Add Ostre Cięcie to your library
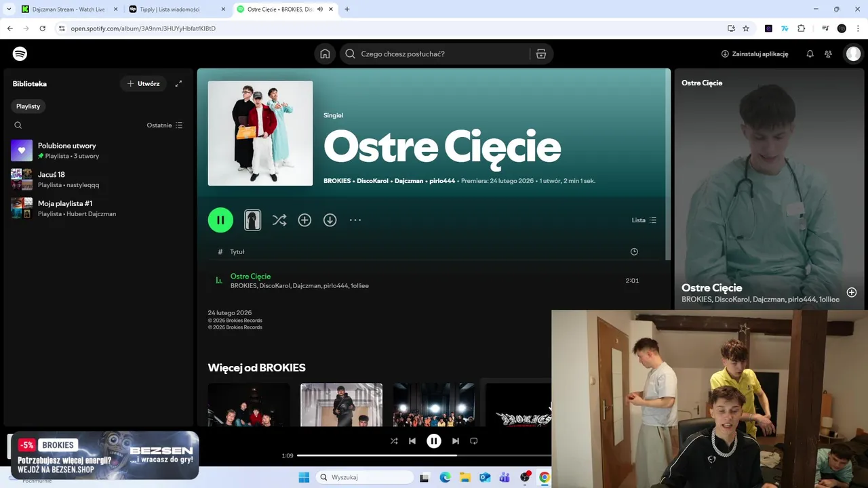 [x=304, y=220]
